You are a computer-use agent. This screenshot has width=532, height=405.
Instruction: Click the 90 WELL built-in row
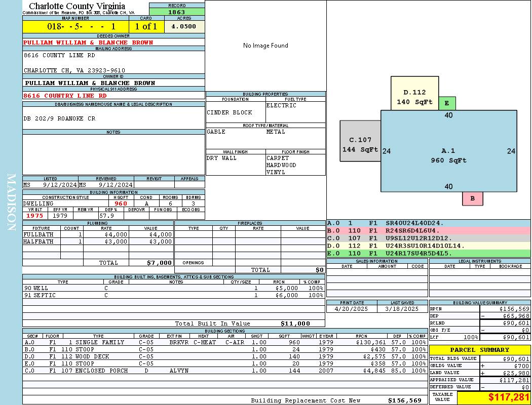(x=174, y=288)
